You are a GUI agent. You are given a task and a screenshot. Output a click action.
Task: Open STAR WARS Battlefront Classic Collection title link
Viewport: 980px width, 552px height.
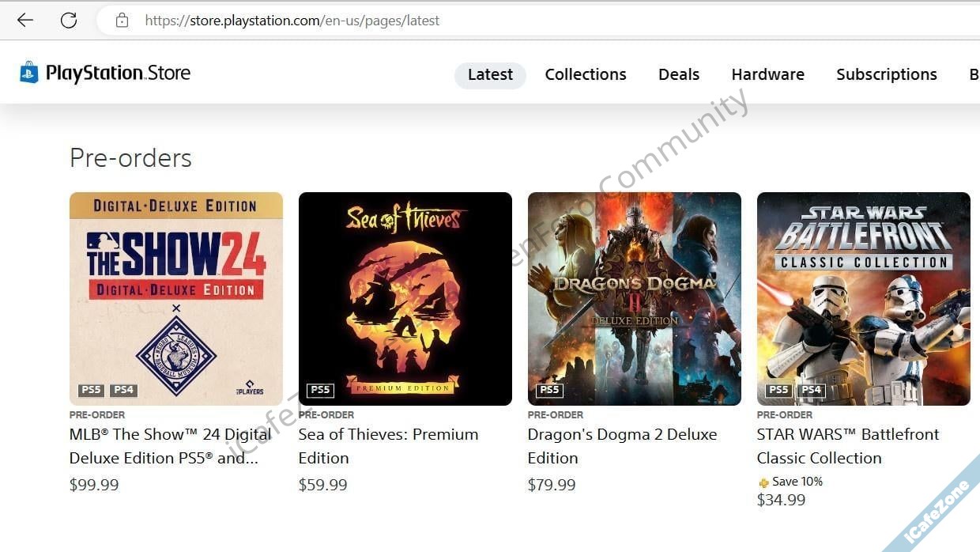848,446
